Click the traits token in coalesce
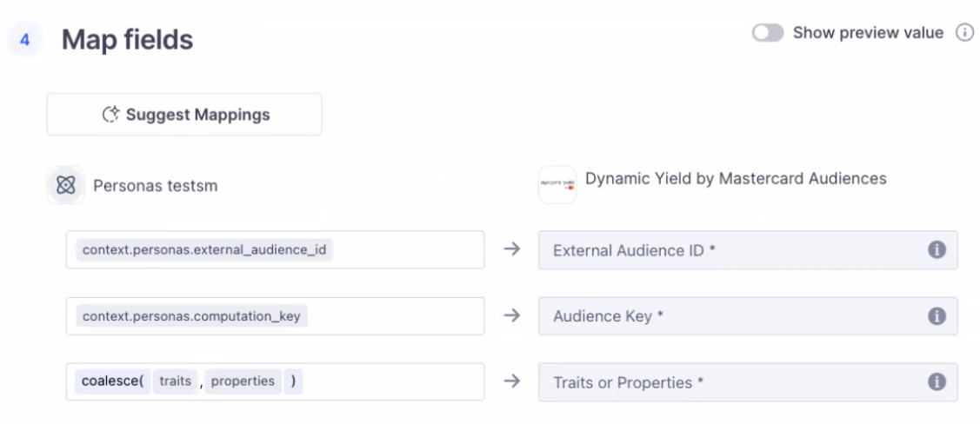This screenshot has width=980, height=424. point(175,381)
